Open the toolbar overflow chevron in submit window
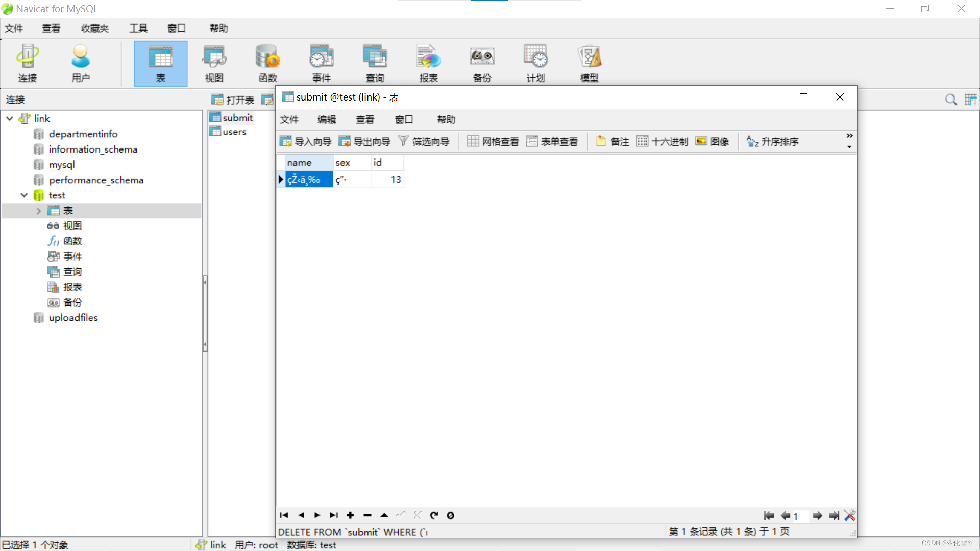The image size is (980, 551). (849, 136)
